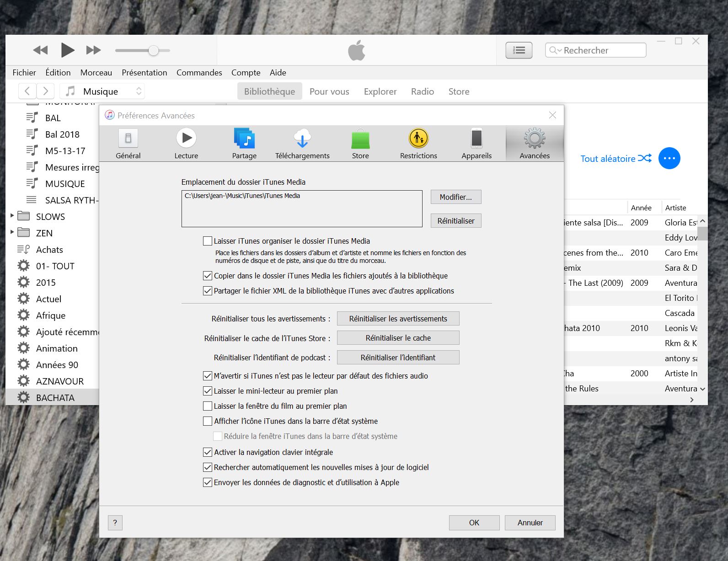
Task: Click the volume slider knob
Action: coord(154,50)
